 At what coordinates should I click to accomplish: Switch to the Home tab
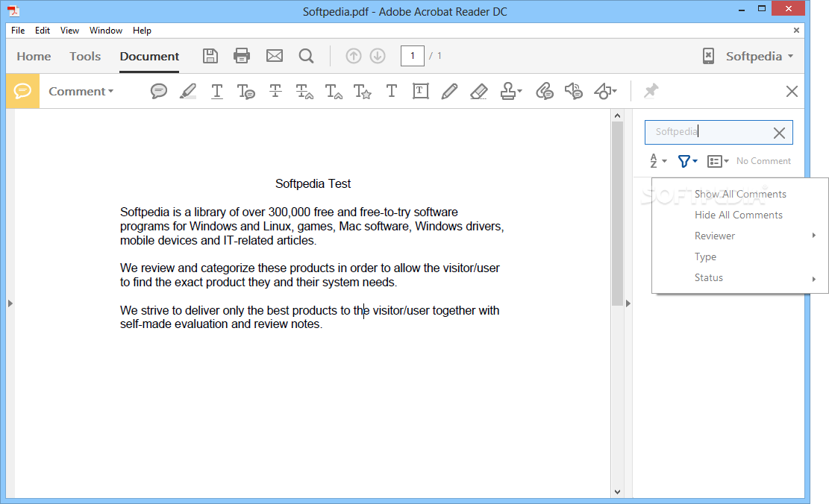click(34, 56)
